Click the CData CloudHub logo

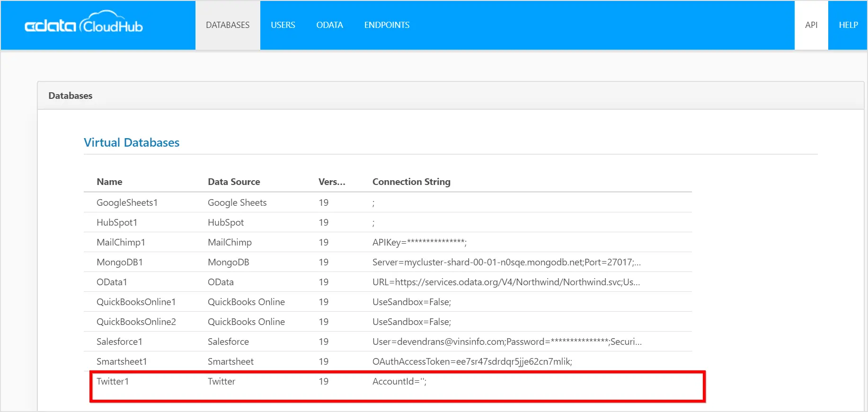pyautogui.click(x=84, y=25)
